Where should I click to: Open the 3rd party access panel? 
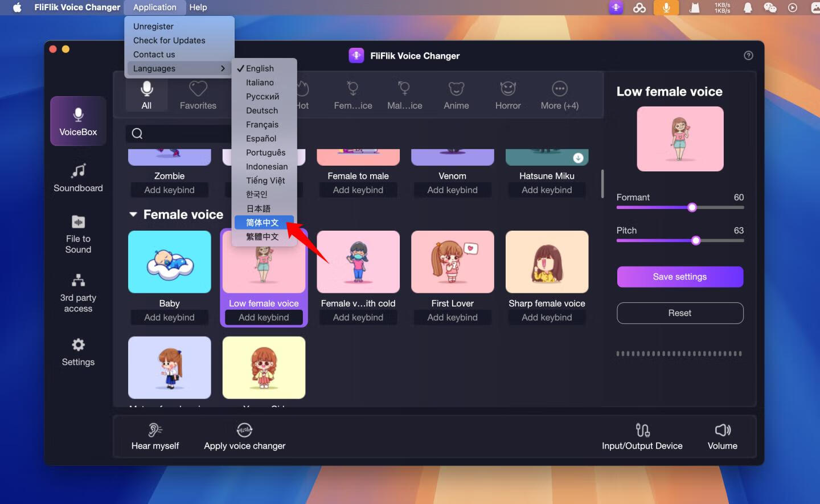point(78,293)
